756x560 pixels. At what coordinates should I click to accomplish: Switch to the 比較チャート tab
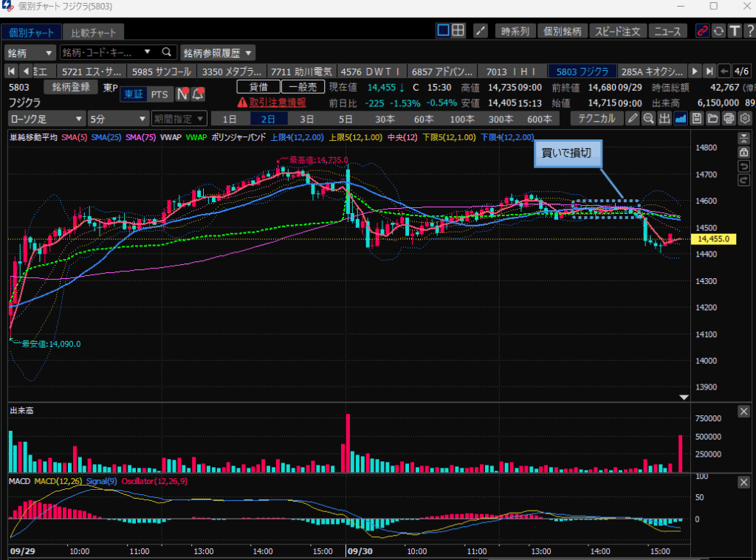[93, 32]
